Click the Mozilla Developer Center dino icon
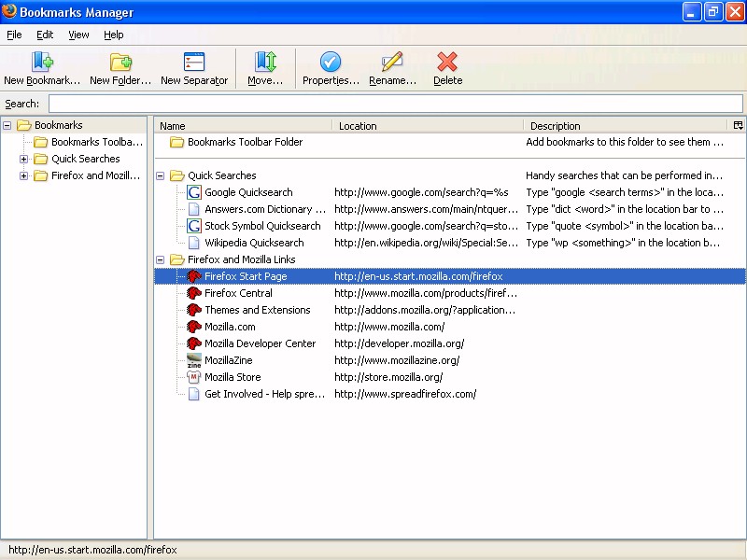This screenshot has width=747, height=560. (194, 343)
